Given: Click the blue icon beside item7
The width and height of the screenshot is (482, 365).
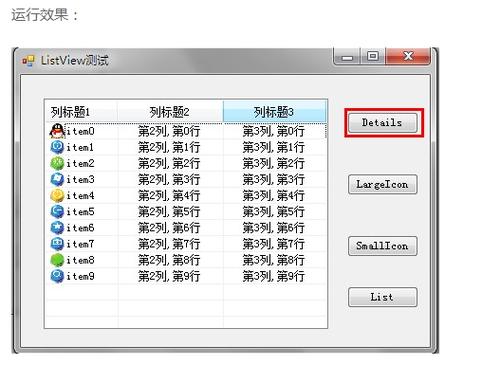Looking at the screenshot, I should 57,244.
